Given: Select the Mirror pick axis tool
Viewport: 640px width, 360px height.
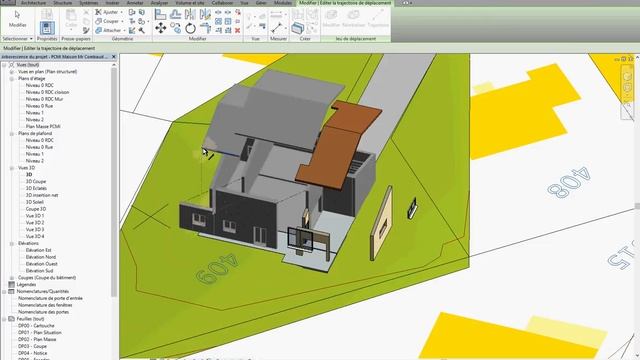Looking at the screenshot, I should 190,14.
